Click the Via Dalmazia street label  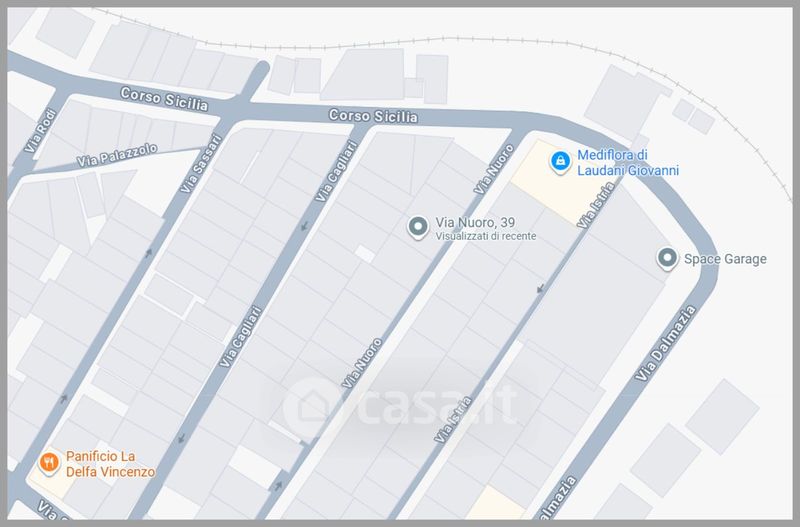click(665, 342)
